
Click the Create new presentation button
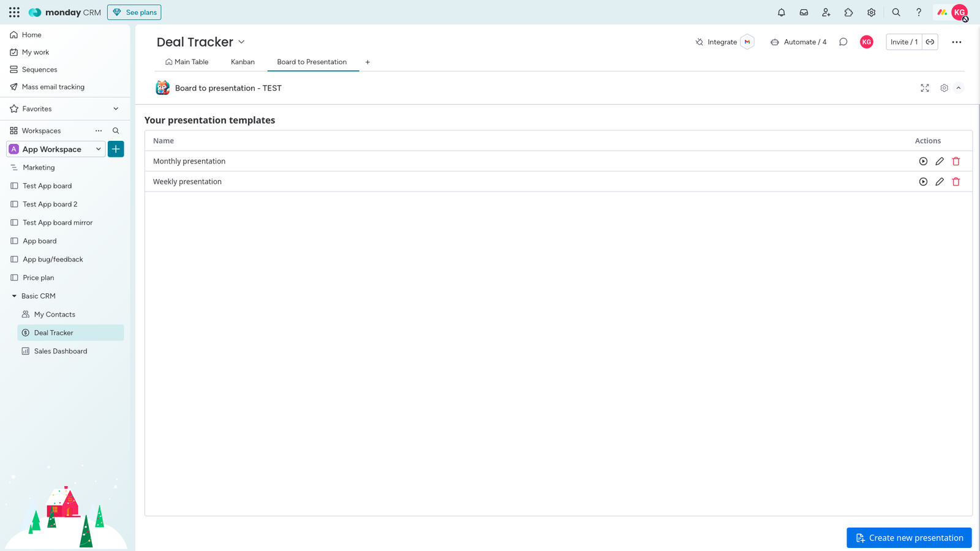(x=908, y=538)
